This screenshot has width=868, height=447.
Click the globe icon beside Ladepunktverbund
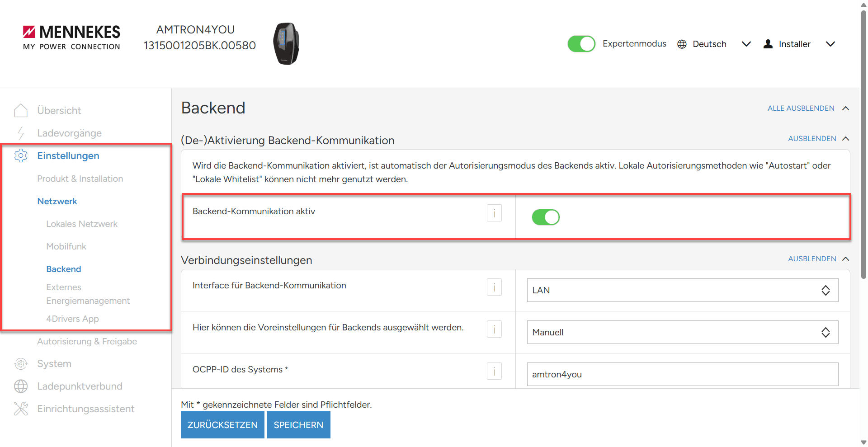pos(21,386)
